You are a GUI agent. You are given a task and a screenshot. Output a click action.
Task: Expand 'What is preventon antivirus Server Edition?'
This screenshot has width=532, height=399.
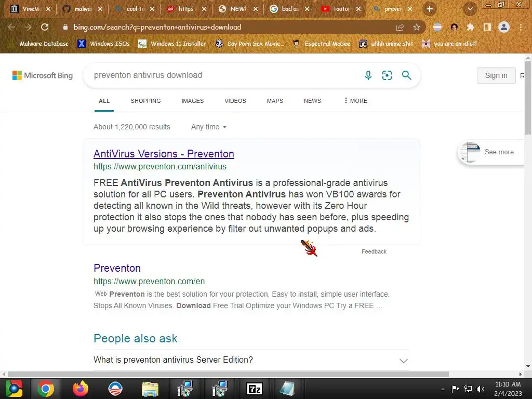251,360
